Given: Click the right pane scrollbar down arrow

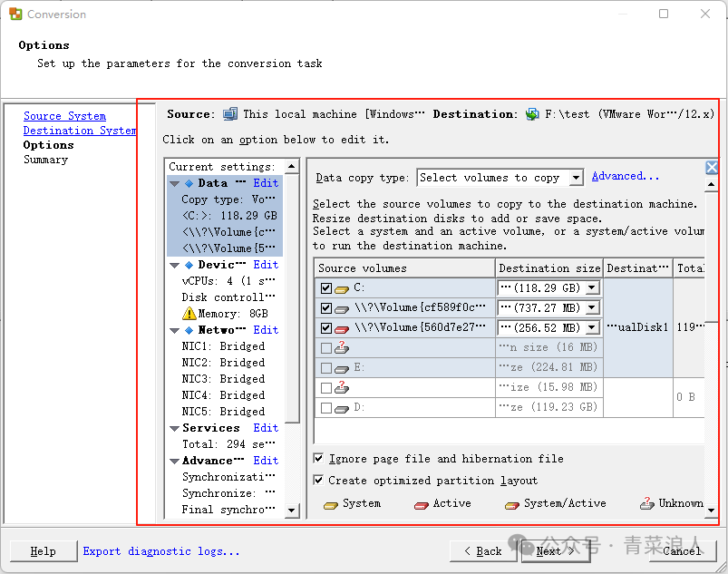Looking at the screenshot, I should click(712, 511).
